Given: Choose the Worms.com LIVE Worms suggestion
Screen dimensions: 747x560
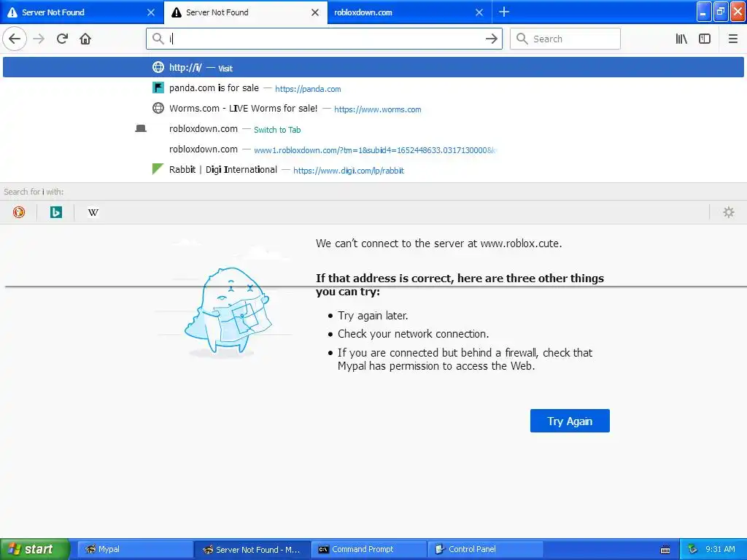Looking at the screenshot, I should (373, 109).
